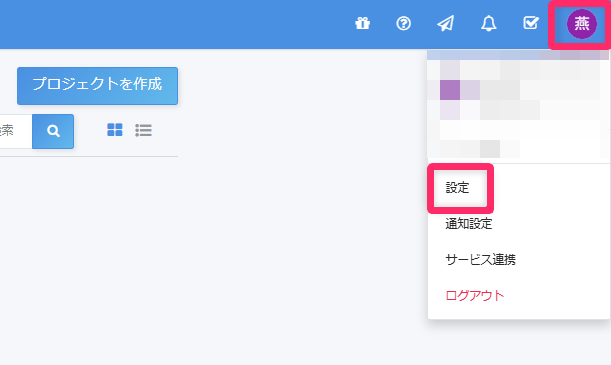This screenshot has height=365, width=611.
Task: Switch to list view
Action: (x=143, y=130)
